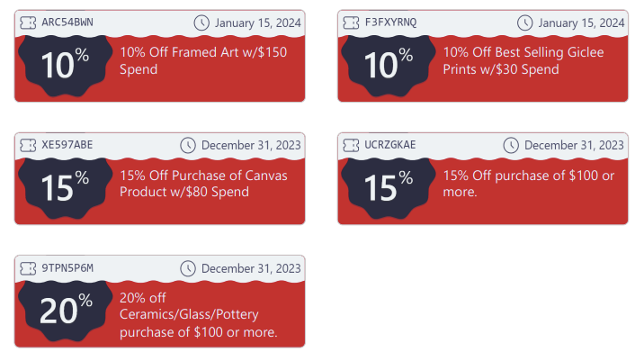Screen dimensions: 644x361
Task: Click the ticket icon beside code ARC54BWN
Action: click(27, 22)
